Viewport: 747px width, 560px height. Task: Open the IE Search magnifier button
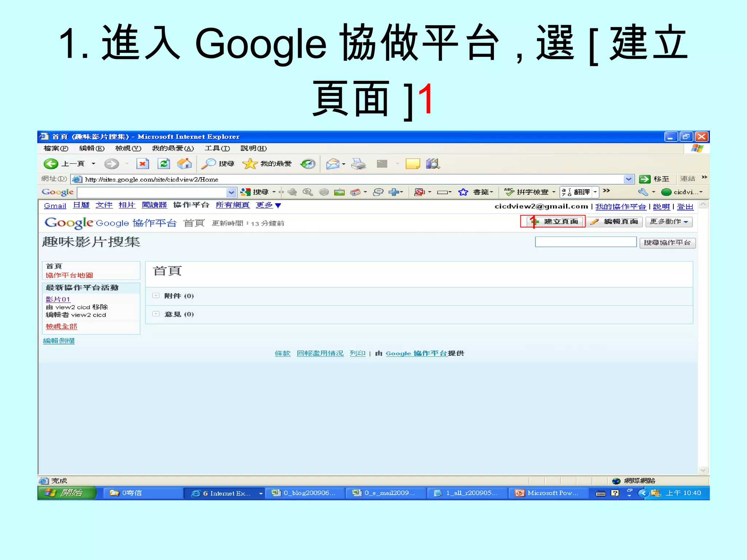pos(218,164)
